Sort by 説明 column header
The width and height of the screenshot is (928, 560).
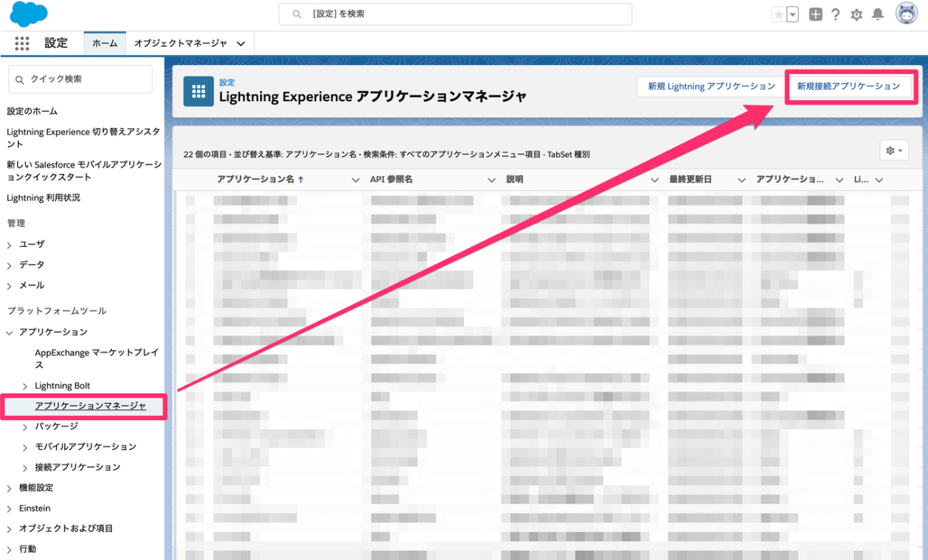(x=515, y=180)
